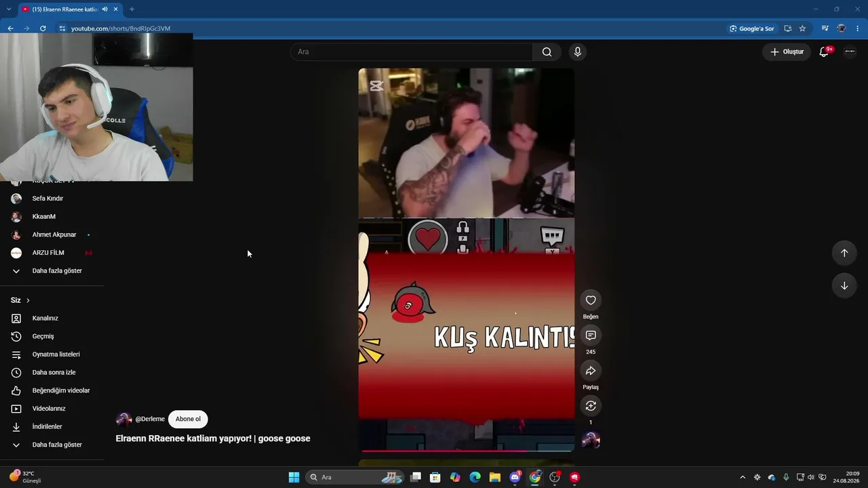Click the Google'a Sor lens button
The image size is (868, 488).
click(751, 28)
